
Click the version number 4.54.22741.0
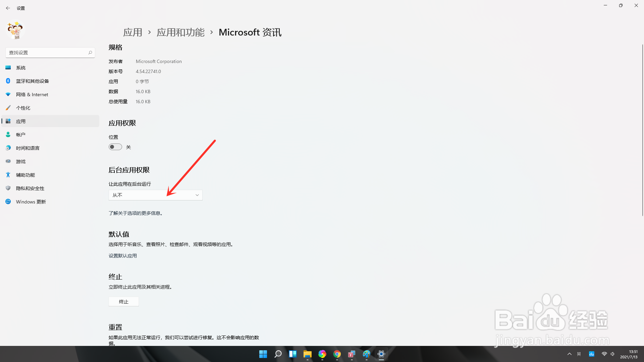148,71
